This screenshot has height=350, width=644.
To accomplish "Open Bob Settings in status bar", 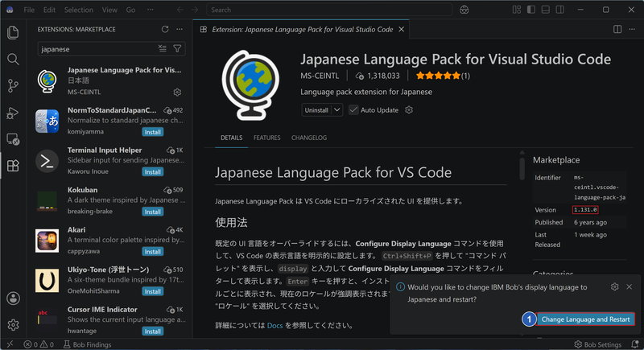I will click(x=597, y=344).
